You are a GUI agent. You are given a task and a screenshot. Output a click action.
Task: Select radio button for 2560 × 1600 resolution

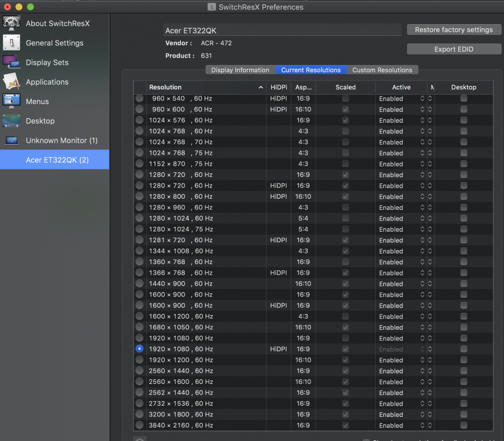(x=139, y=382)
